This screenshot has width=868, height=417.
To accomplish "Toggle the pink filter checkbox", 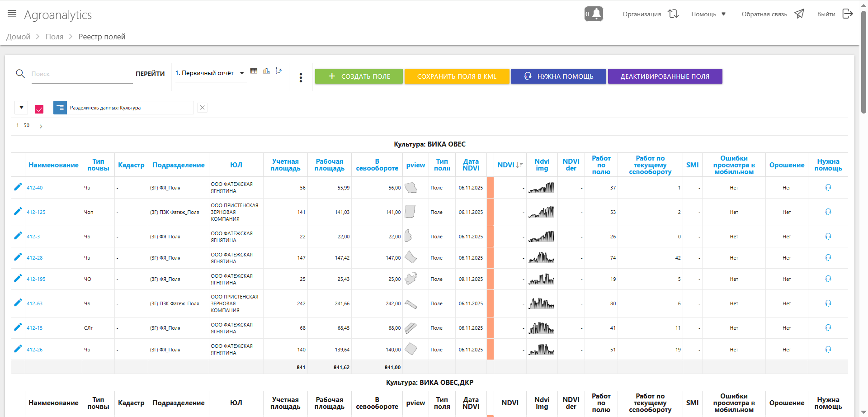I will pyautogui.click(x=39, y=109).
